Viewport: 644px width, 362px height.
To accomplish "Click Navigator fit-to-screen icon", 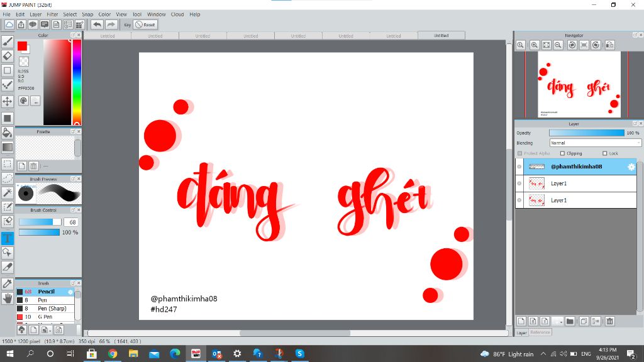I will pyautogui.click(x=547, y=45).
